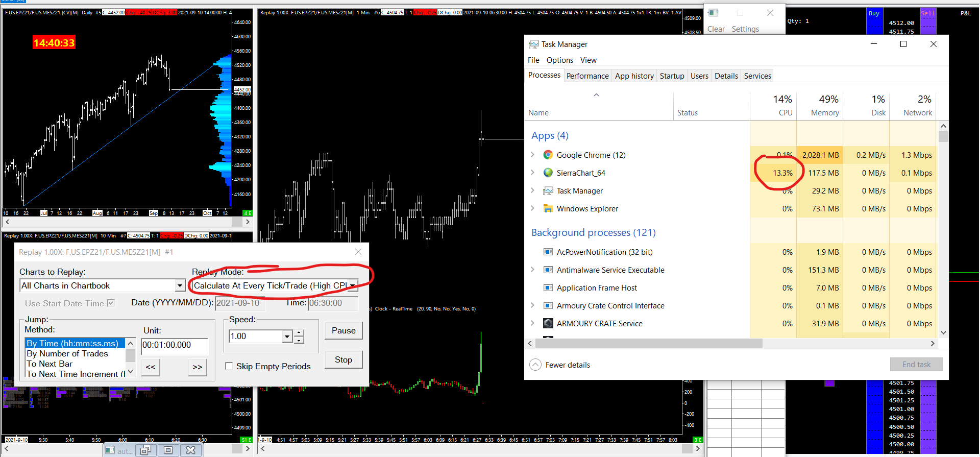Screen dimensions: 980x457
Task: Expand the Armoury Crate Control Interface row
Action: click(532, 305)
